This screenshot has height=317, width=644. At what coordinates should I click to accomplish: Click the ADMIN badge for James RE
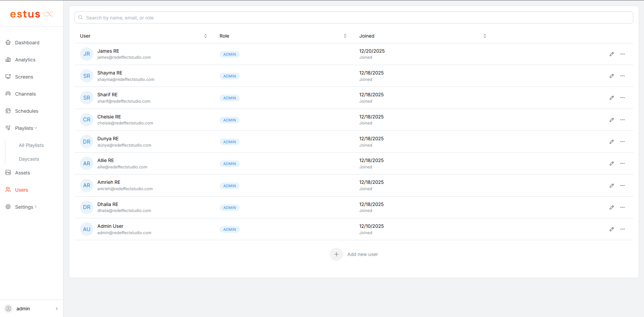230,54
